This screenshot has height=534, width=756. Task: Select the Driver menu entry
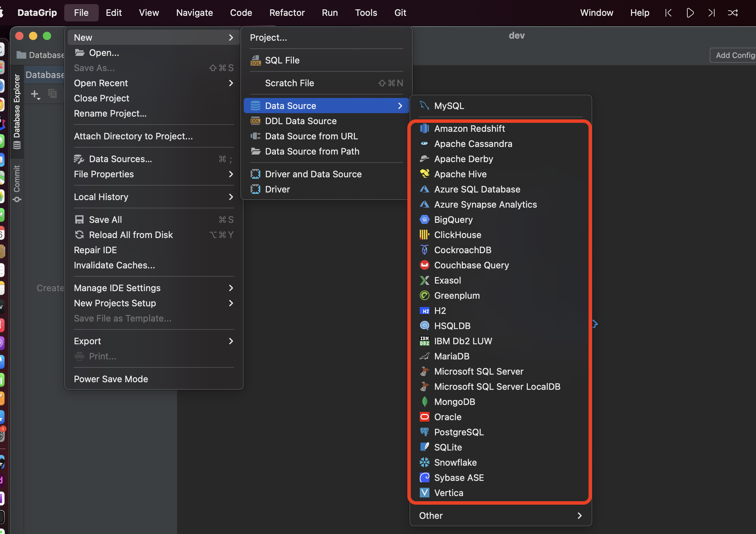coord(326,189)
